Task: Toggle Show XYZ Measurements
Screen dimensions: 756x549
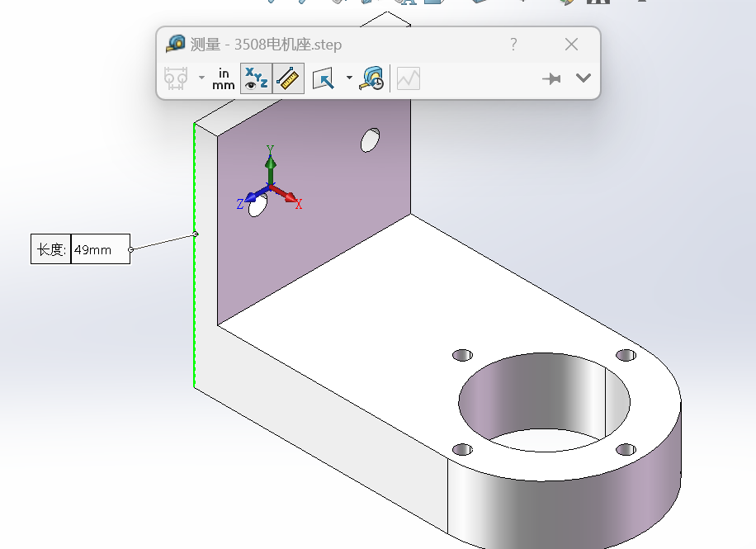Action: coord(256,78)
